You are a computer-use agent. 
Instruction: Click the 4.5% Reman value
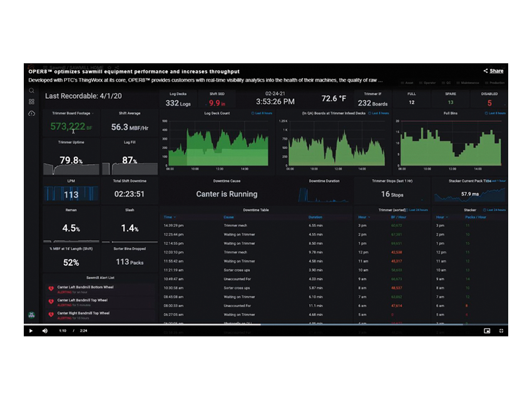pyautogui.click(x=71, y=228)
